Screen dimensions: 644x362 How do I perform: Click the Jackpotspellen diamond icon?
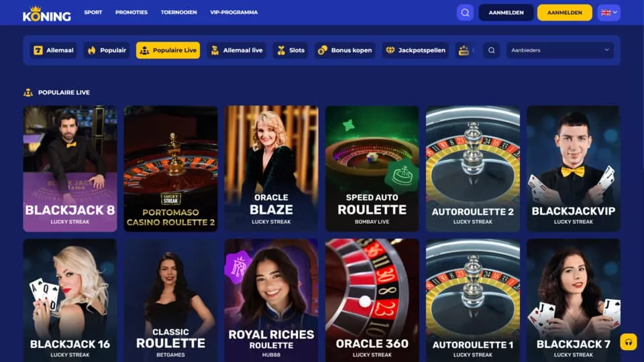[x=390, y=50]
